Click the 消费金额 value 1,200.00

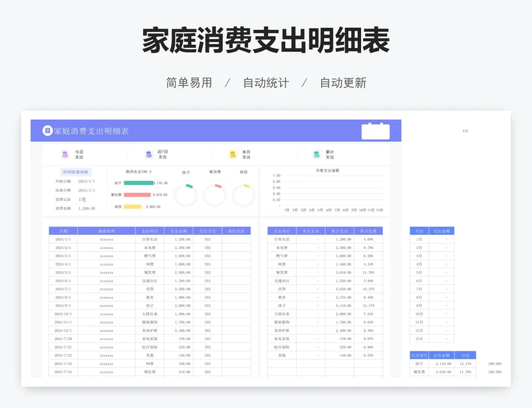(86, 208)
